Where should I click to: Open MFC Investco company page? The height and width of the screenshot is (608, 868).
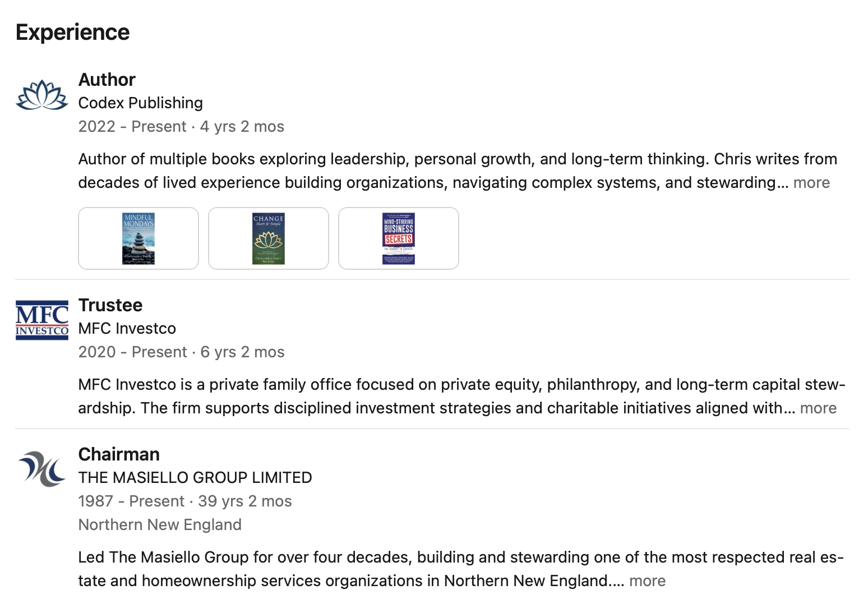click(x=126, y=329)
